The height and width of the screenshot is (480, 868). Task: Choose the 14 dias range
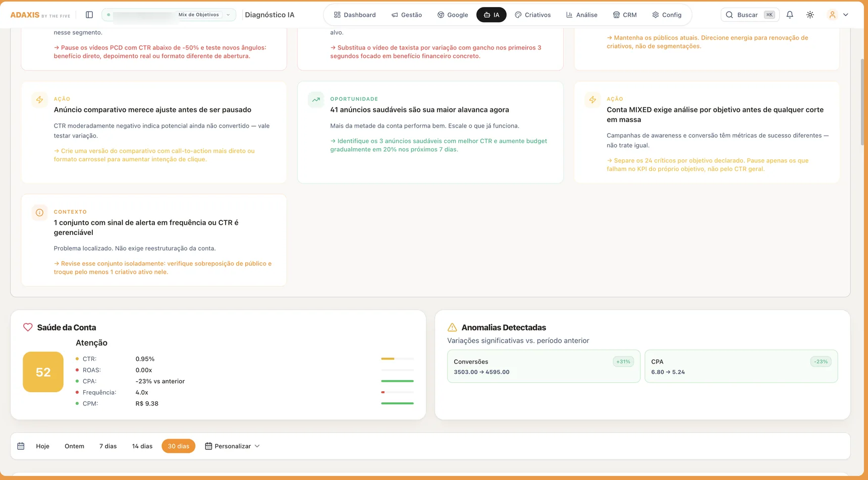click(x=142, y=446)
